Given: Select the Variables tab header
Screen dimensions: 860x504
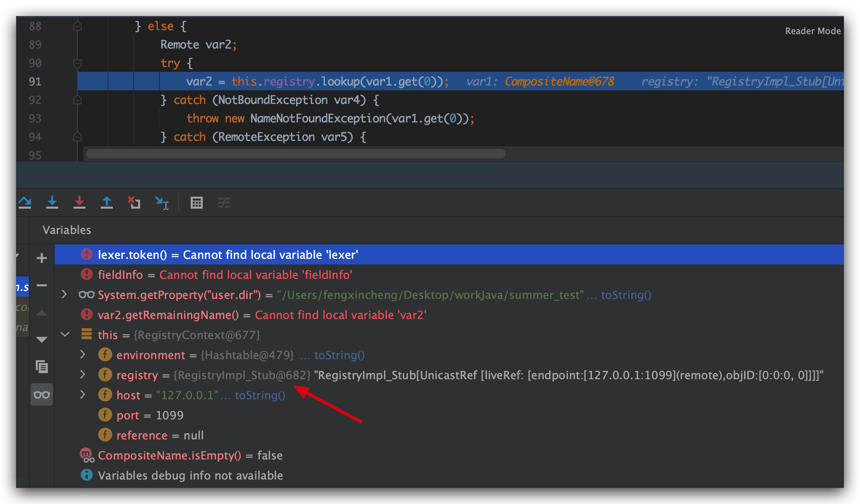Looking at the screenshot, I should (67, 230).
